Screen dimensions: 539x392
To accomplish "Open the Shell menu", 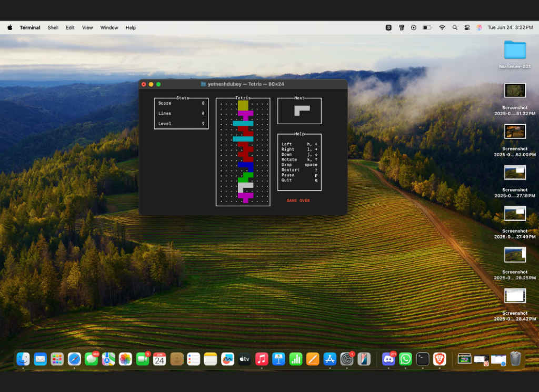I will click(x=53, y=27).
